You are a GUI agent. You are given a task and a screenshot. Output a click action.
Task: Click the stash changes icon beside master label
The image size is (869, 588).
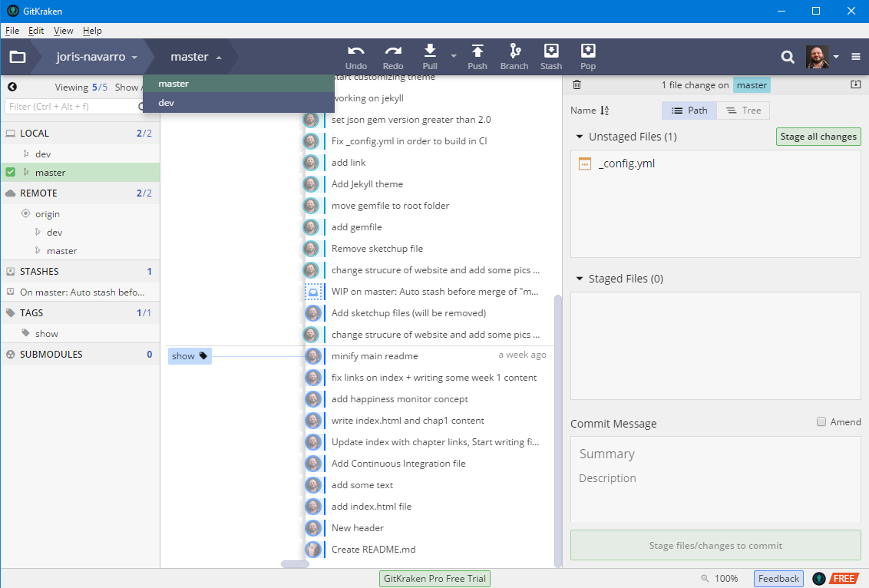[x=856, y=84]
